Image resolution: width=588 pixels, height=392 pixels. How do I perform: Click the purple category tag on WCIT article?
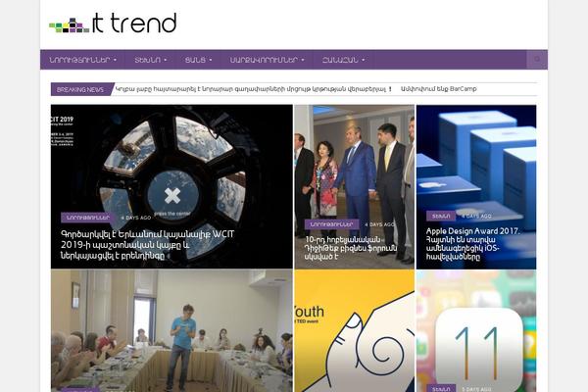[87, 218]
